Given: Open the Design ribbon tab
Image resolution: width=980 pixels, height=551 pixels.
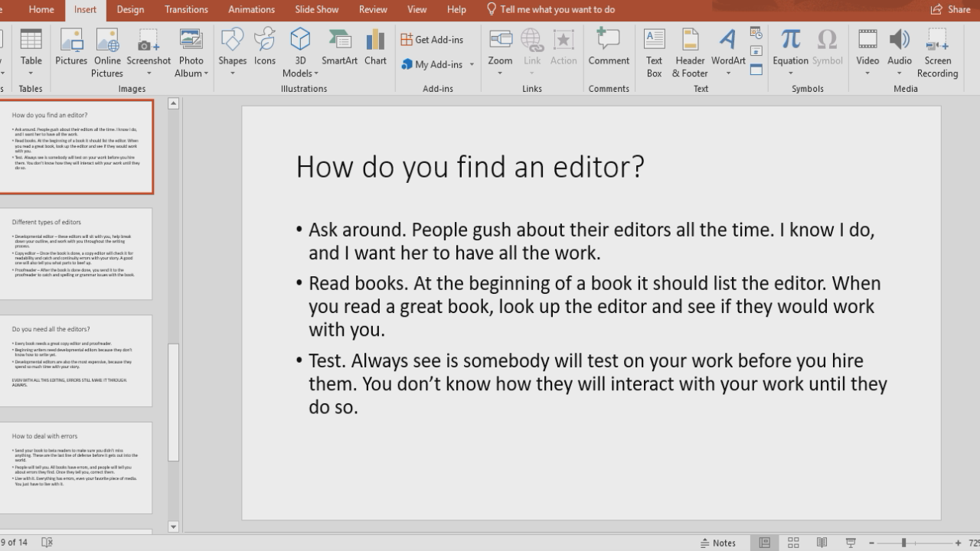Looking at the screenshot, I should point(130,9).
